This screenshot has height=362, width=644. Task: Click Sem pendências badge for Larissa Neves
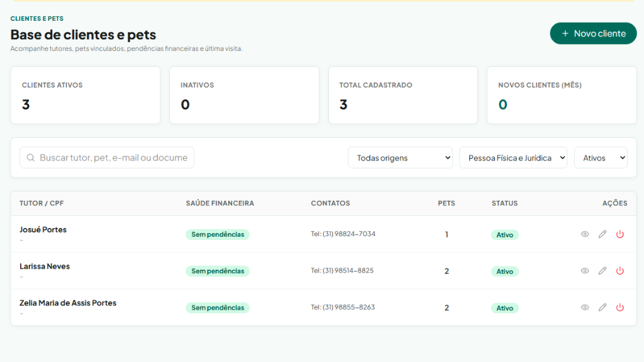(218, 271)
